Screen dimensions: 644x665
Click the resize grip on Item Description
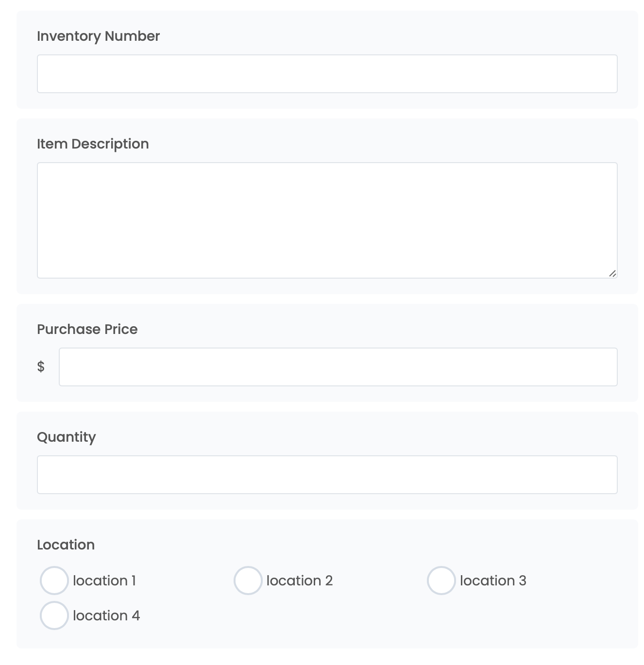[612, 274]
